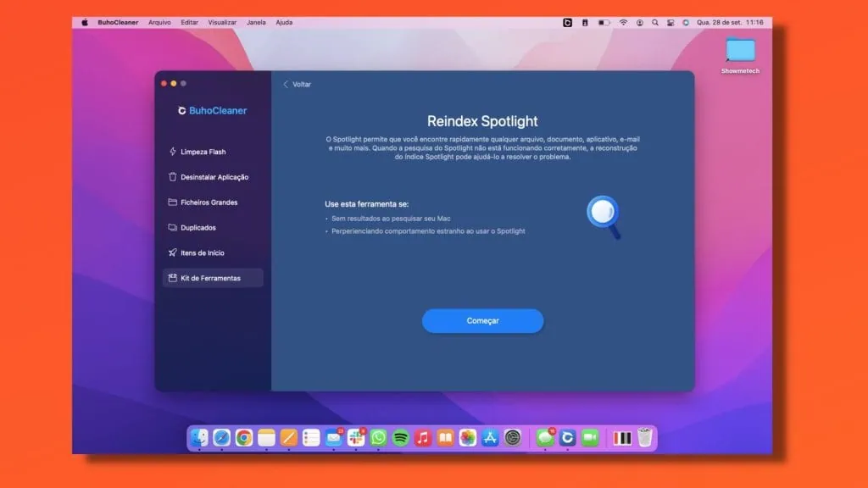Select Kit de Ferramentas in sidebar
Viewport: 868px width, 488px height.
(210, 278)
